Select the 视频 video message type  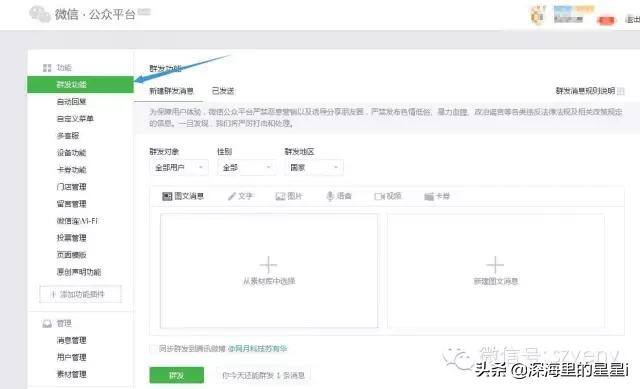click(x=388, y=196)
